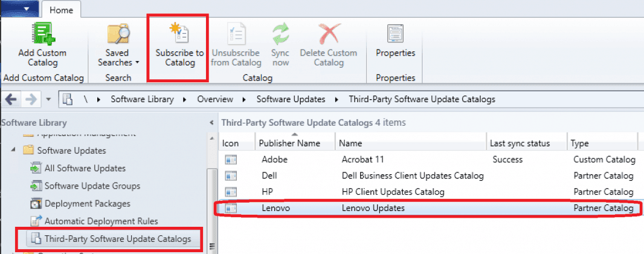Click Unsubscribe from Catalog ribbon button
The image size is (644, 254).
236,45
